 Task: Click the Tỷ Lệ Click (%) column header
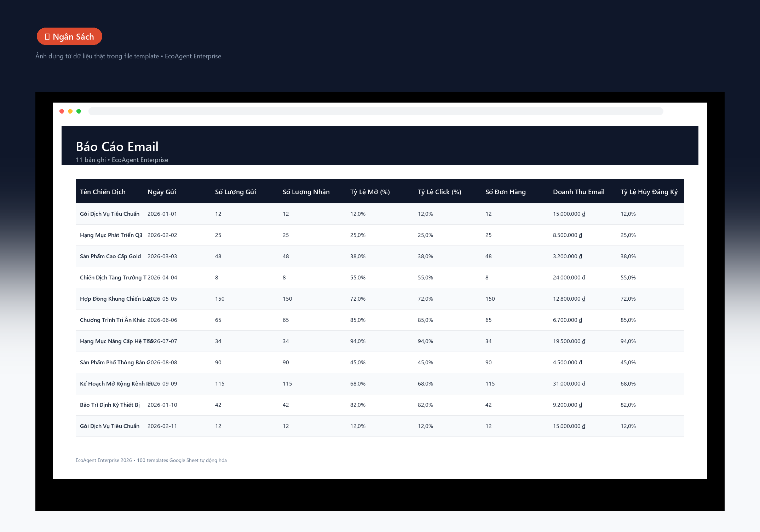(x=439, y=192)
